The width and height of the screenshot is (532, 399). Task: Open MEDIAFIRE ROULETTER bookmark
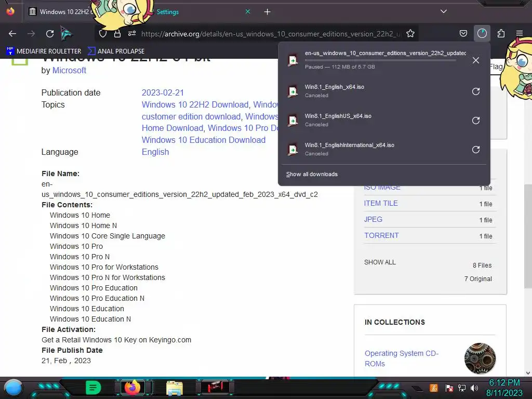[44, 51]
